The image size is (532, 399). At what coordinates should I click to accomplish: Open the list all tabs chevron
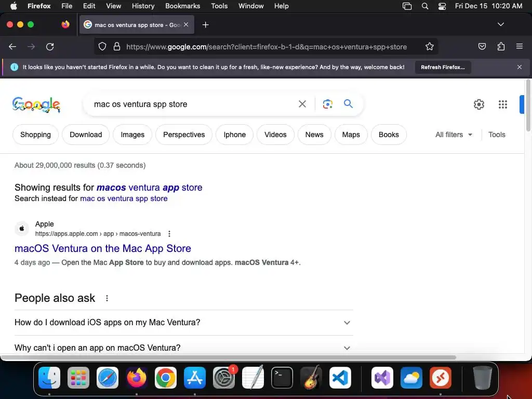pyautogui.click(x=500, y=24)
